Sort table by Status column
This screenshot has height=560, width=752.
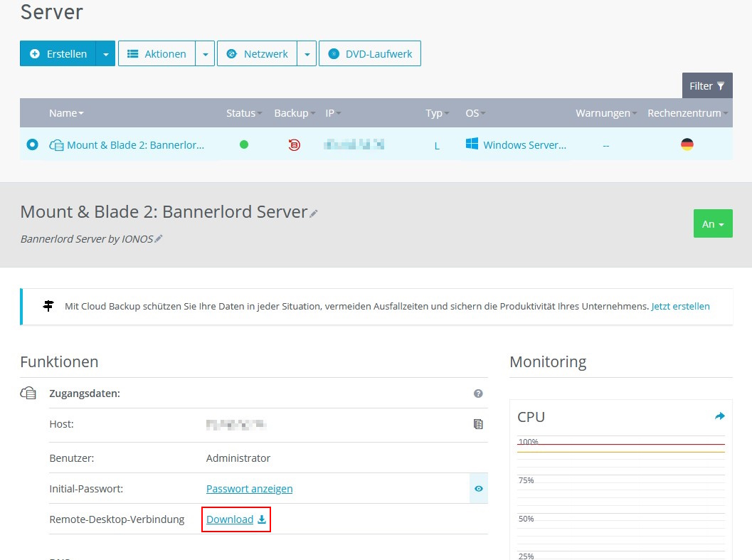[244, 113]
